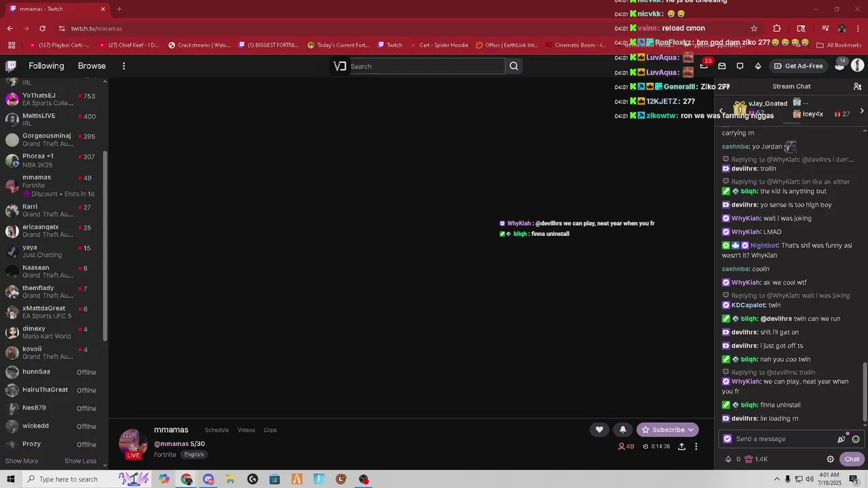This screenshot has width=868, height=488.
Task: Click the English language tag
Action: (x=194, y=455)
